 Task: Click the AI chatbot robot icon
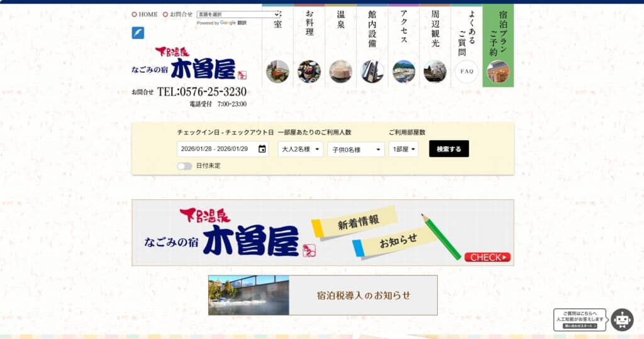pyautogui.click(x=622, y=320)
